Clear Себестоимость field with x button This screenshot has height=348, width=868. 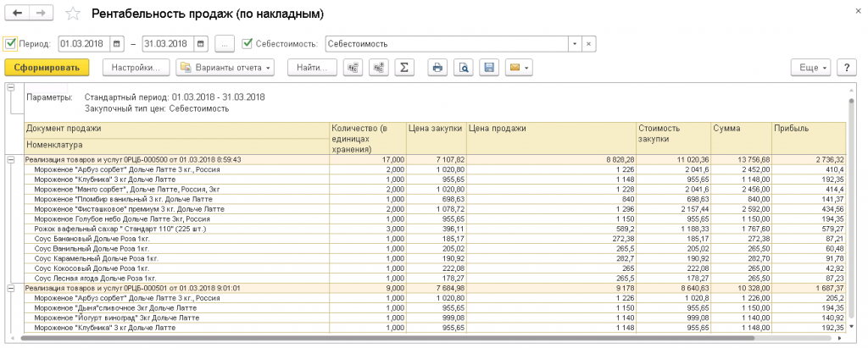pyautogui.click(x=588, y=44)
